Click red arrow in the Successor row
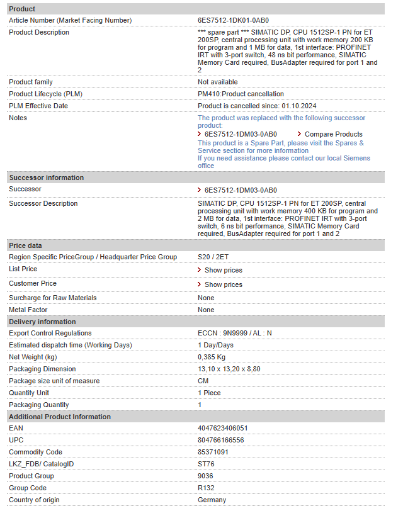The height and width of the screenshot is (506, 420). pyautogui.click(x=200, y=190)
